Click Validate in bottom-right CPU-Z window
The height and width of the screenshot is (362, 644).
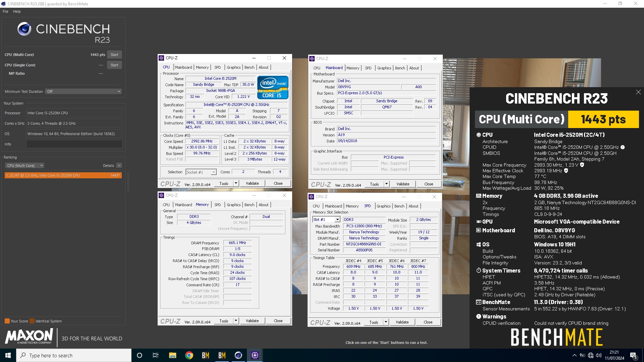(x=402, y=322)
